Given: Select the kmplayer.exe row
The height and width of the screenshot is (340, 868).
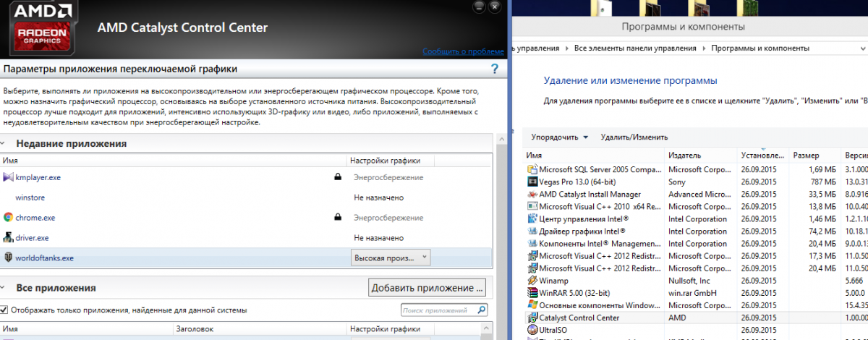Looking at the screenshot, I should point(246,177).
